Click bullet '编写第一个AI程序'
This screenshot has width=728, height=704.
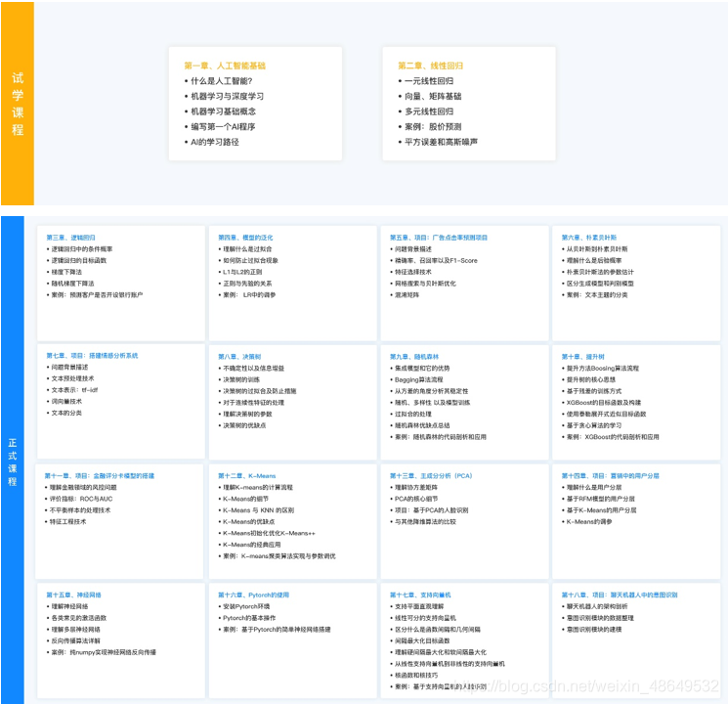tap(223, 126)
